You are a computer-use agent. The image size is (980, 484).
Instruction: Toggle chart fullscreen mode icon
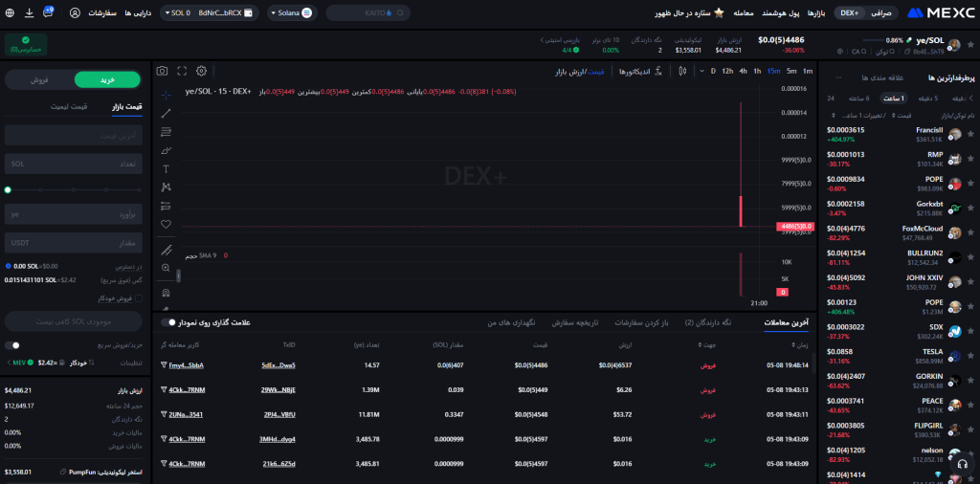click(182, 71)
